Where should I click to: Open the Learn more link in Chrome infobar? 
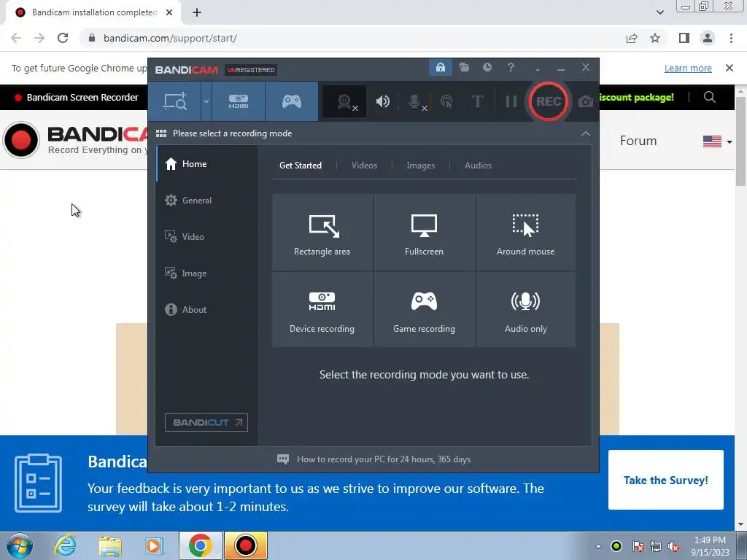(x=688, y=68)
